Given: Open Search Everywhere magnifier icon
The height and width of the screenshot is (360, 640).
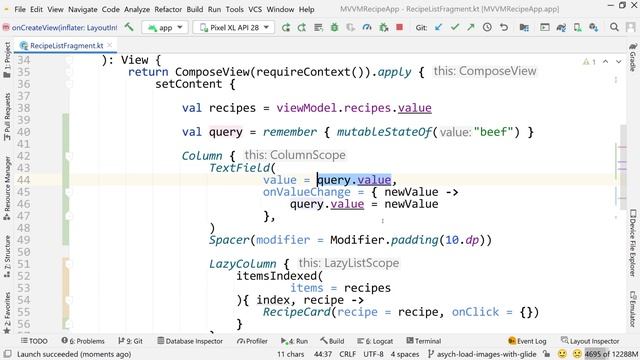Looking at the screenshot, I should click(614, 27).
